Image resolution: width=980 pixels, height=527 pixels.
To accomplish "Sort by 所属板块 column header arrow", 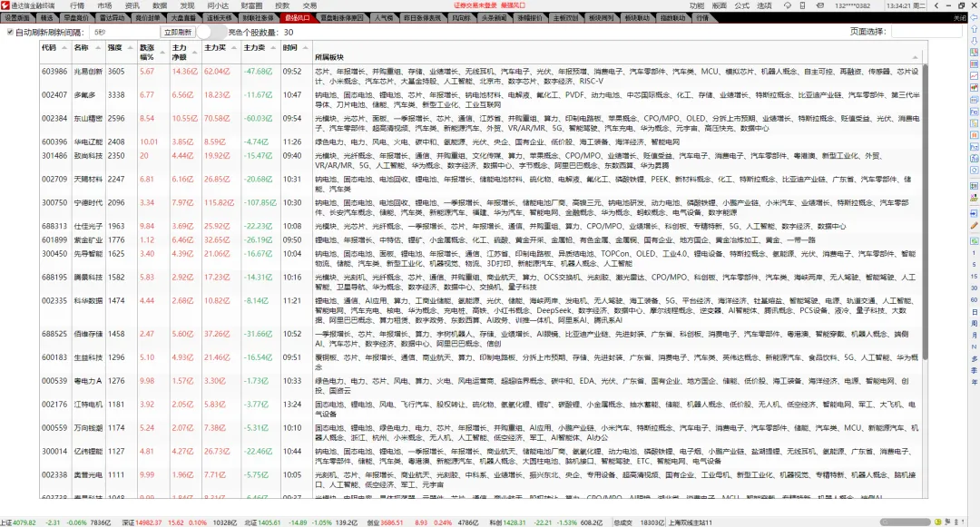I will 915,57.
